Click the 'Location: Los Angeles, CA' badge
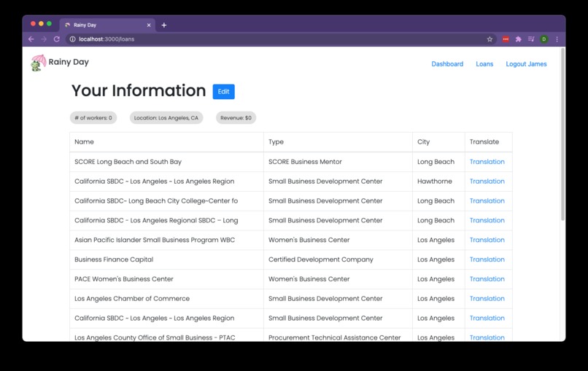Image resolution: width=588 pixels, height=371 pixels. 166,117
